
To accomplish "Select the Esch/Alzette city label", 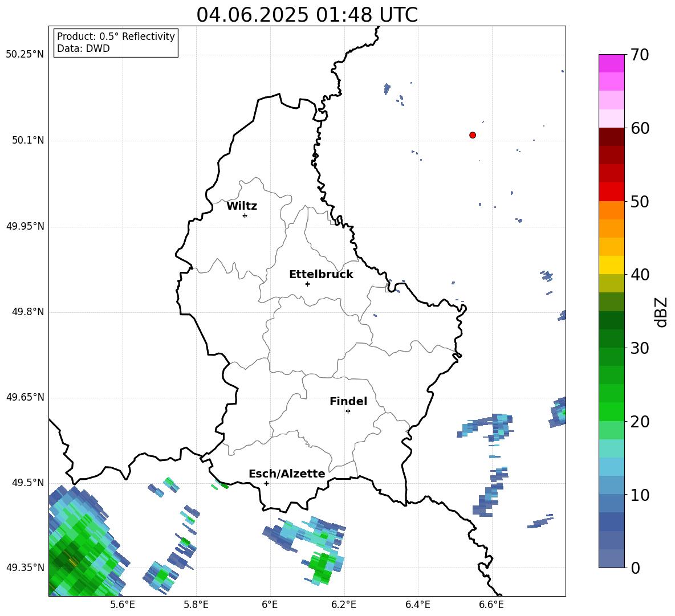I will 287,474.
